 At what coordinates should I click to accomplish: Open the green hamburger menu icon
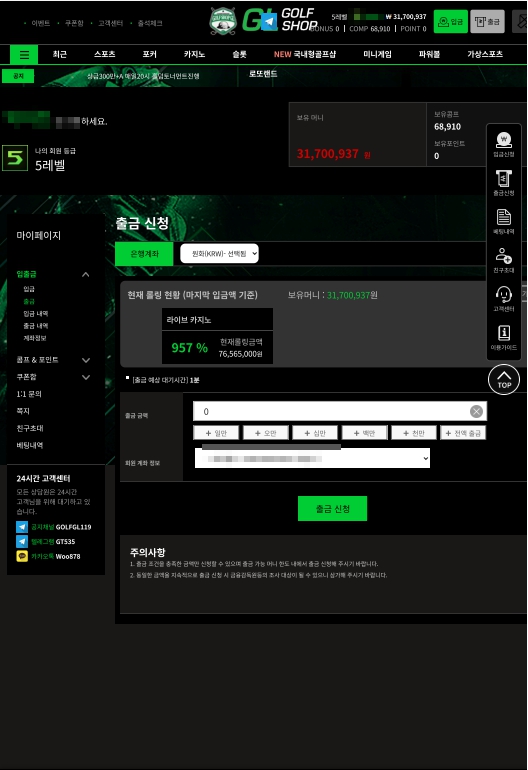point(24,55)
